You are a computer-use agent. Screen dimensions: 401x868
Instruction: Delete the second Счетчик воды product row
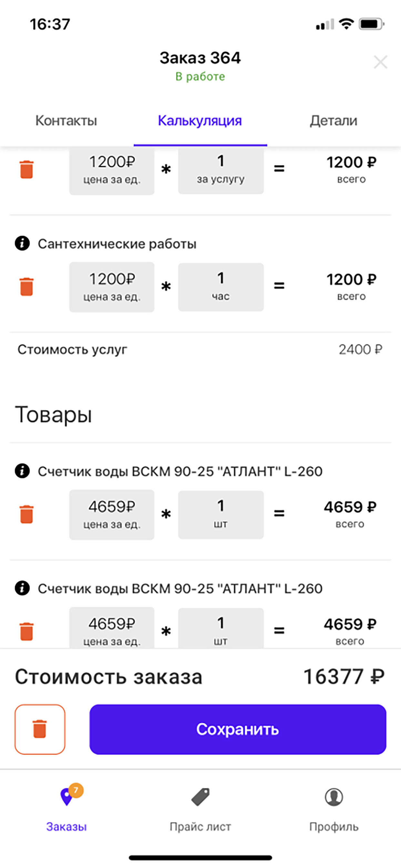coord(26,631)
